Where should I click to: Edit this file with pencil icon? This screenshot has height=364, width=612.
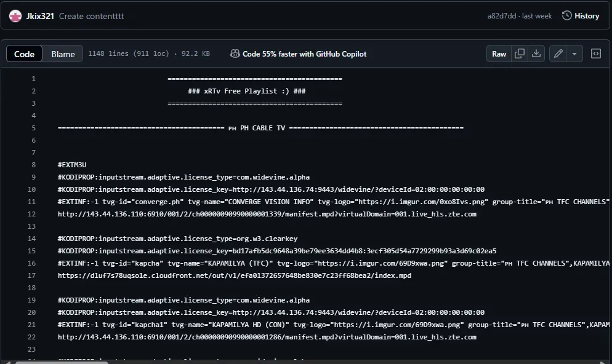click(558, 53)
